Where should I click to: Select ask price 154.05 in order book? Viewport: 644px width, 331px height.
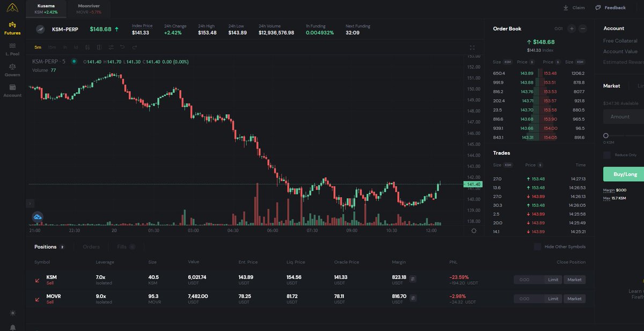coord(551,137)
